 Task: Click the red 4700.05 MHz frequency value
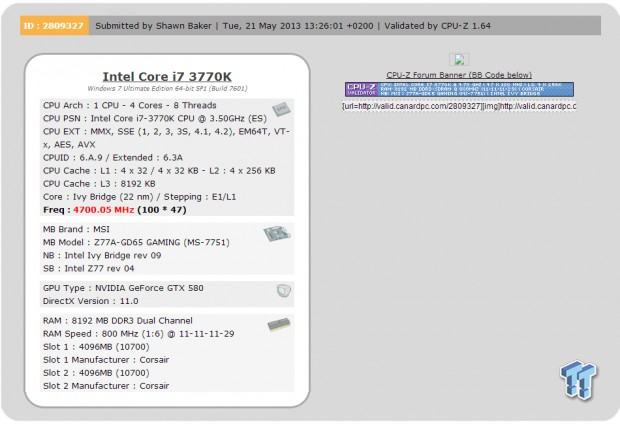(x=104, y=210)
